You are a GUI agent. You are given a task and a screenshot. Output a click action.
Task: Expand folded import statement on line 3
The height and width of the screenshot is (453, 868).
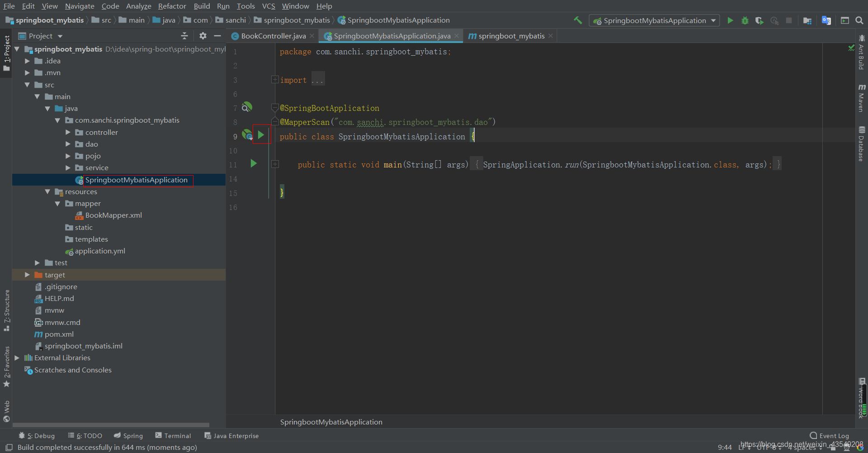click(274, 80)
